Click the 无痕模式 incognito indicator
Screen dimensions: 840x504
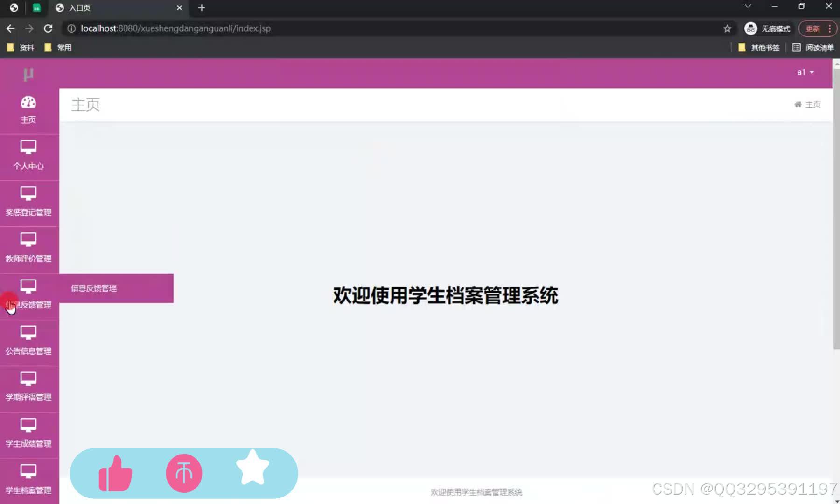tap(767, 28)
